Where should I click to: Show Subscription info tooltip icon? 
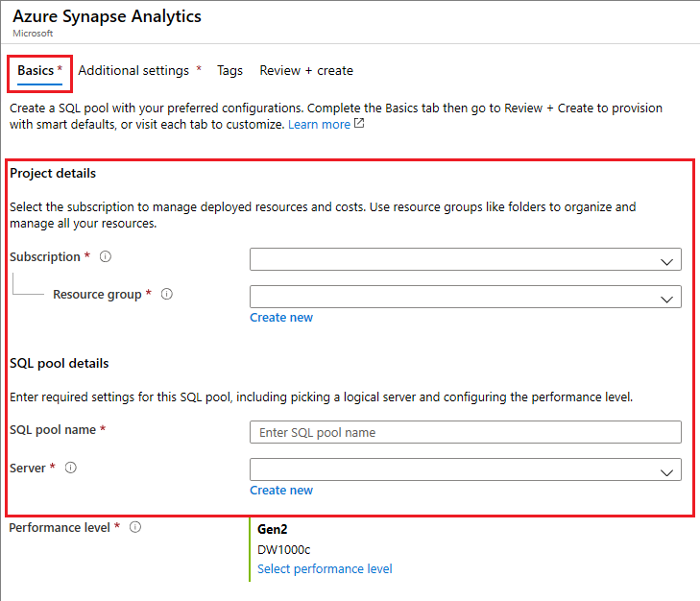[x=106, y=256]
